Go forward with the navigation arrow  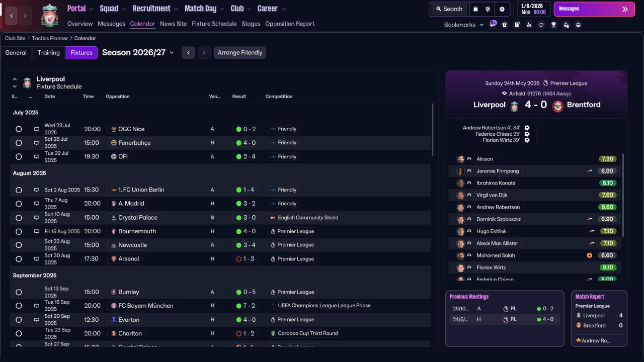coord(26,16)
